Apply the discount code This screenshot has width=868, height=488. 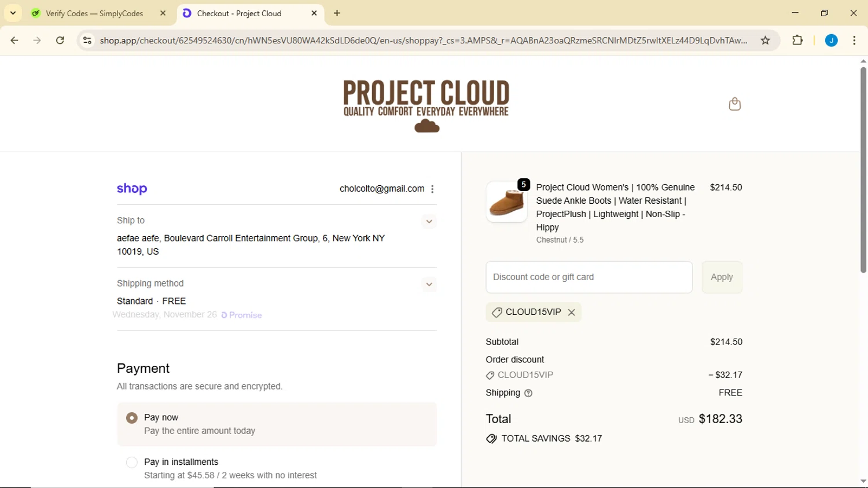[x=722, y=277]
